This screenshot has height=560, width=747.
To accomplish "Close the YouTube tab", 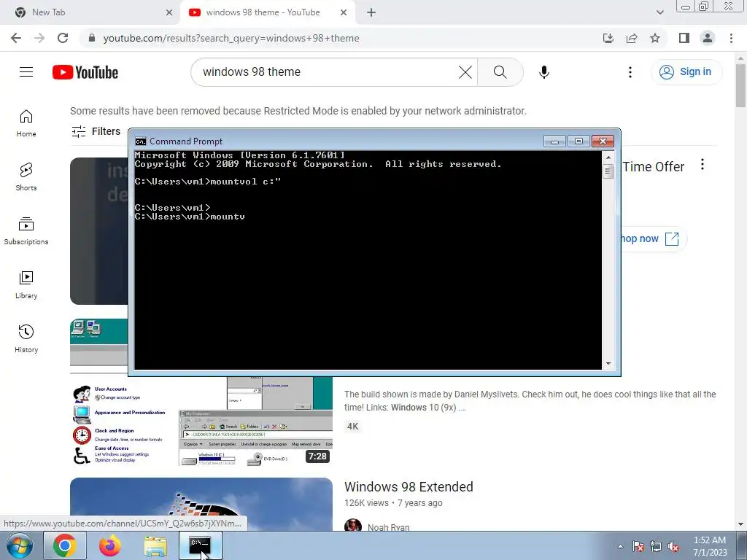I will [344, 12].
